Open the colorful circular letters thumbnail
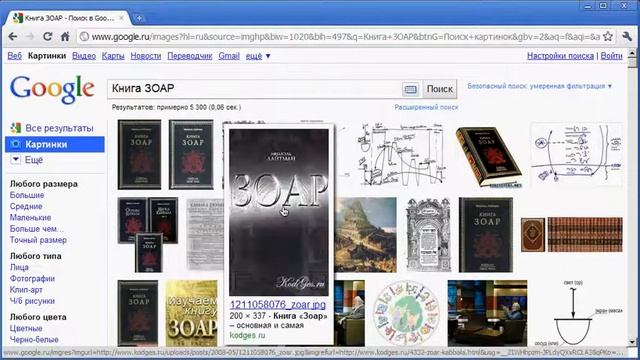 point(406,313)
